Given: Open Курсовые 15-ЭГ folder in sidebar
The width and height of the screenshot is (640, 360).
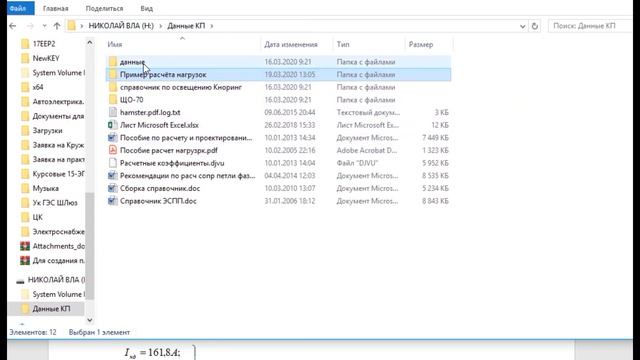Looking at the screenshot, I should (x=58, y=174).
